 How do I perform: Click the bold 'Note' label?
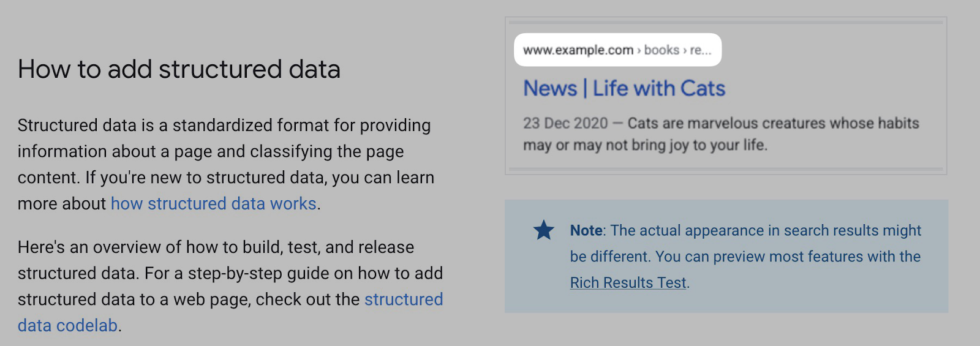click(x=586, y=230)
